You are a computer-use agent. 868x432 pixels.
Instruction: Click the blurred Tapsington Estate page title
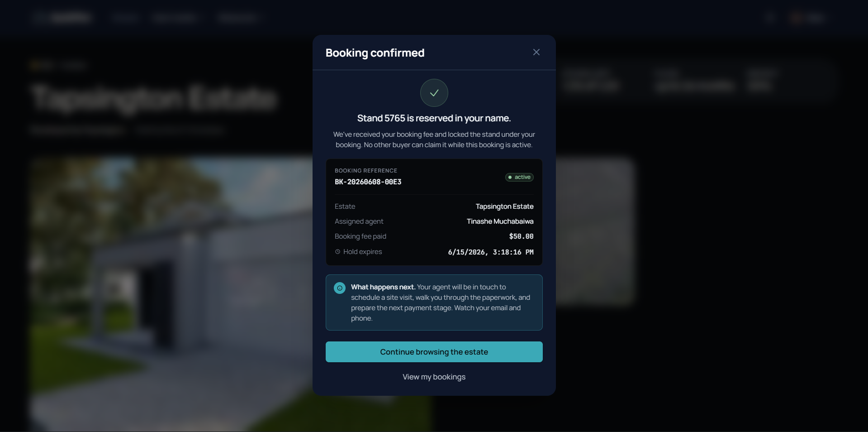154,98
